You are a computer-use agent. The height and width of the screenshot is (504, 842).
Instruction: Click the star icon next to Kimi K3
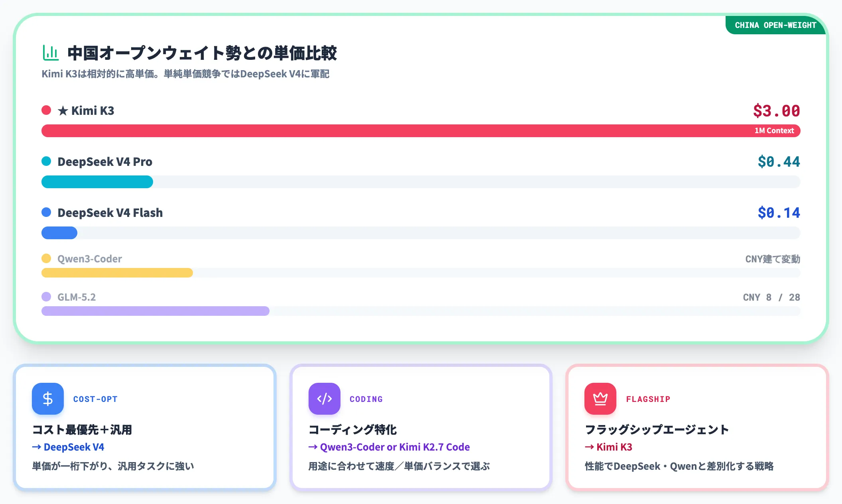click(x=63, y=111)
